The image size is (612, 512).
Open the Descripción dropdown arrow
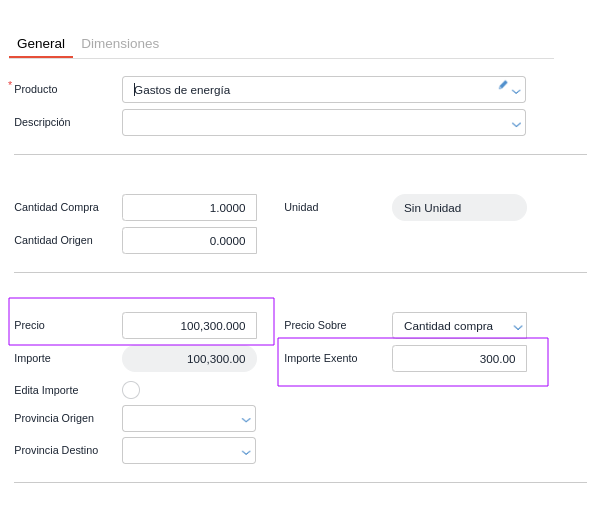(516, 124)
